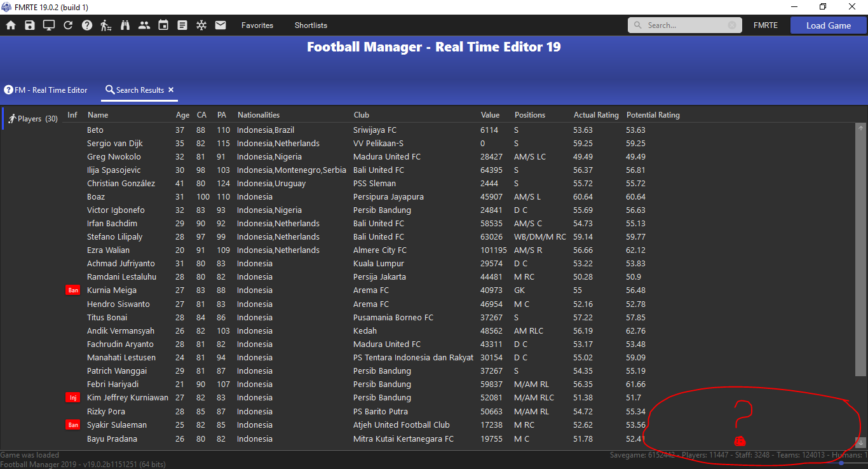Image resolution: width=868 pixels, height=469 pixels.
Task: Close the Search Results tab
Action: click(171, 90)
